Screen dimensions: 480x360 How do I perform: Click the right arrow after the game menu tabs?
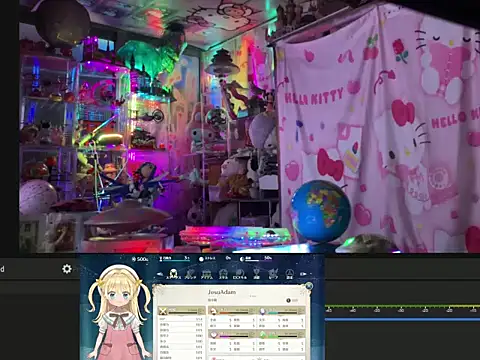303,274
